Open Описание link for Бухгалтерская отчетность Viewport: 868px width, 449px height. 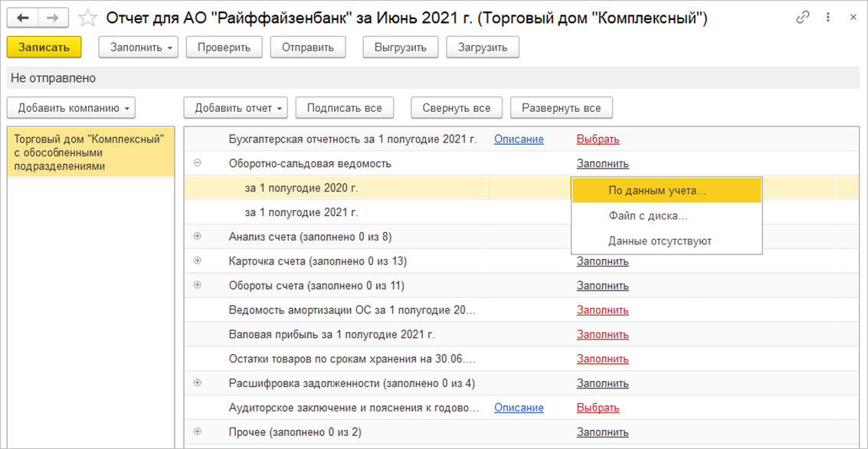(519, 139)
